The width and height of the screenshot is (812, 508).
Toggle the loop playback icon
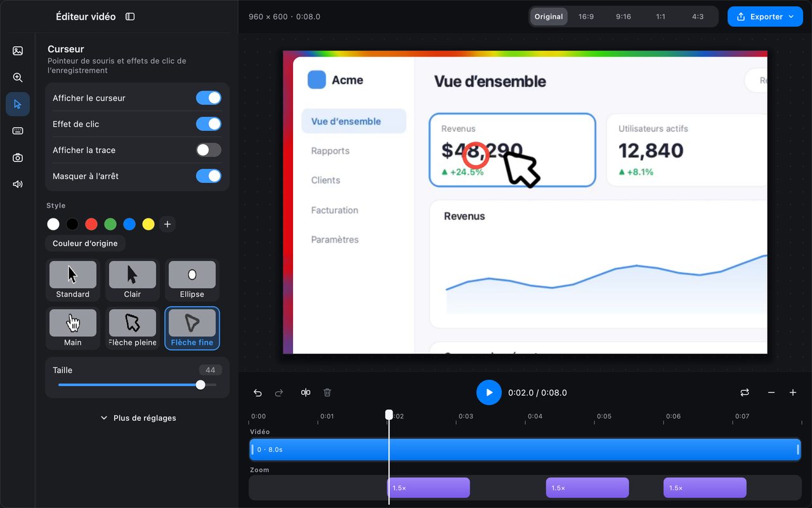click(745, 392)
